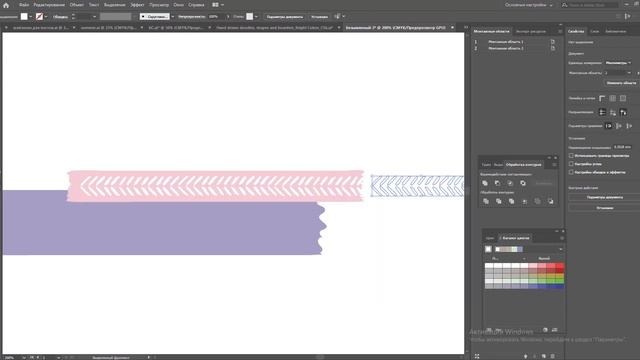Click Установки button in control bar

(x=319, y=17)
